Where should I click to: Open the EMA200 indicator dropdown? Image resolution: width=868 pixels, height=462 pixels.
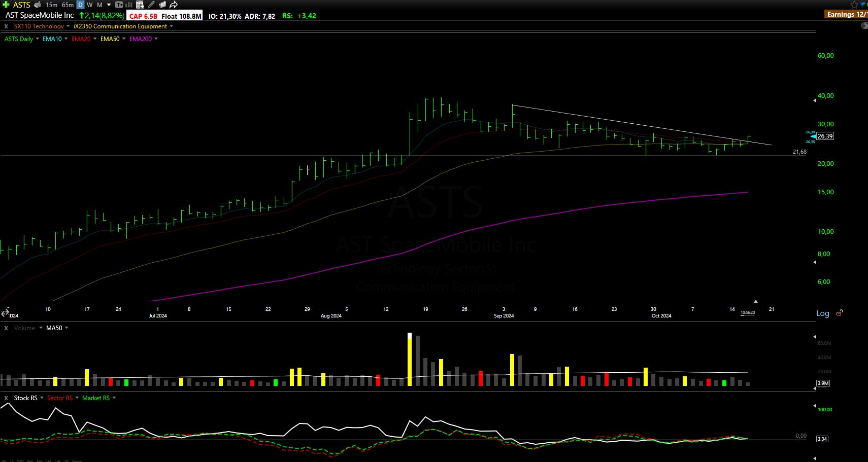click(x=156, y=39)
